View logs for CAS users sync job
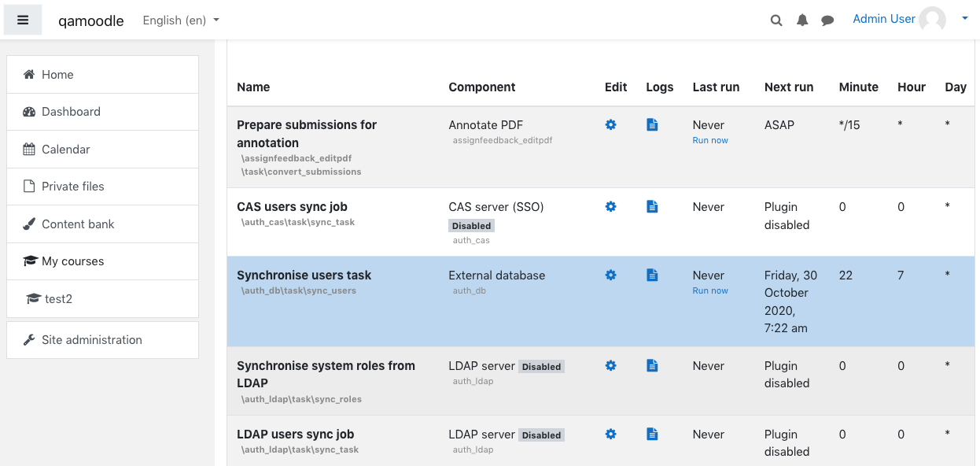 click(652, 206)
